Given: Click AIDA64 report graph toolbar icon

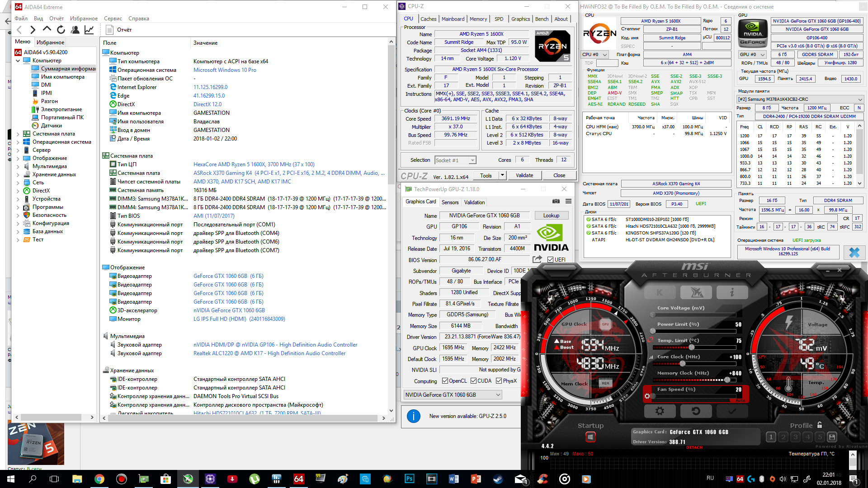Looking at the screenshot, I should [89, 30].
